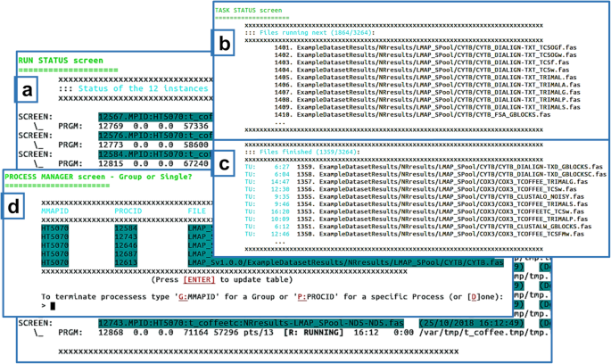The image size is (611, 364).
Task: Click the [D]one option text
Action: click(483, 297)
